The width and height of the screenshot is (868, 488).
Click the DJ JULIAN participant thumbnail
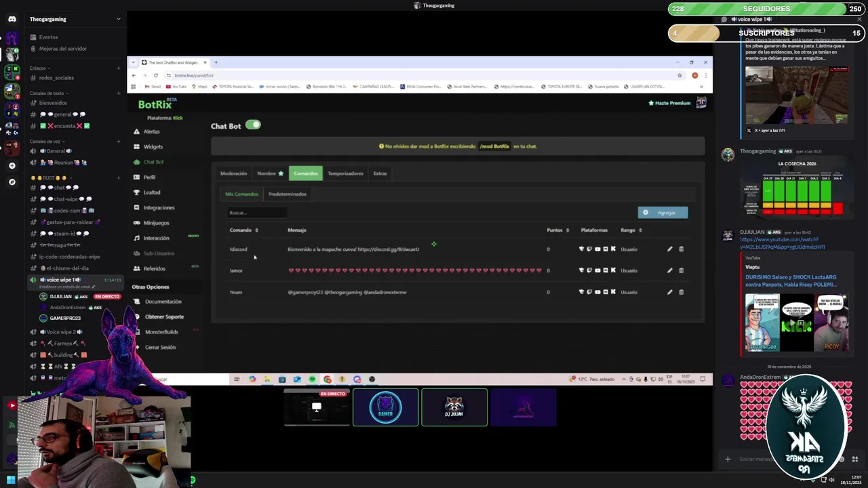coord(454,407)
